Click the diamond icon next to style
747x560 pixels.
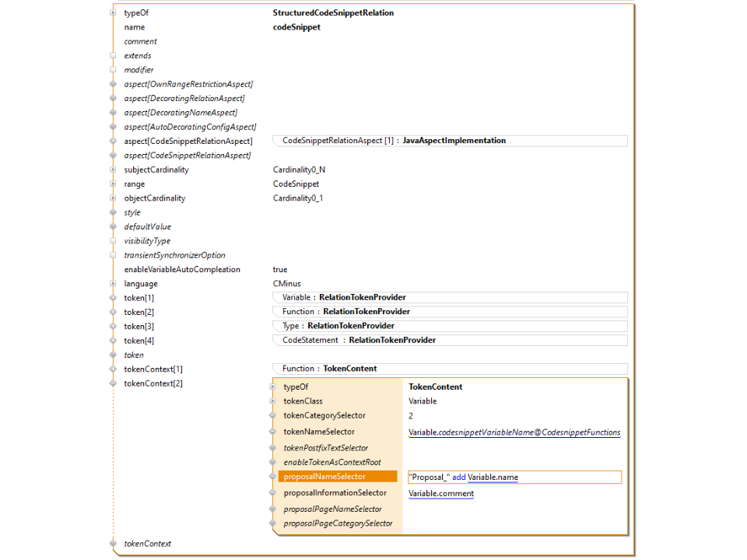tap(113, 212)
